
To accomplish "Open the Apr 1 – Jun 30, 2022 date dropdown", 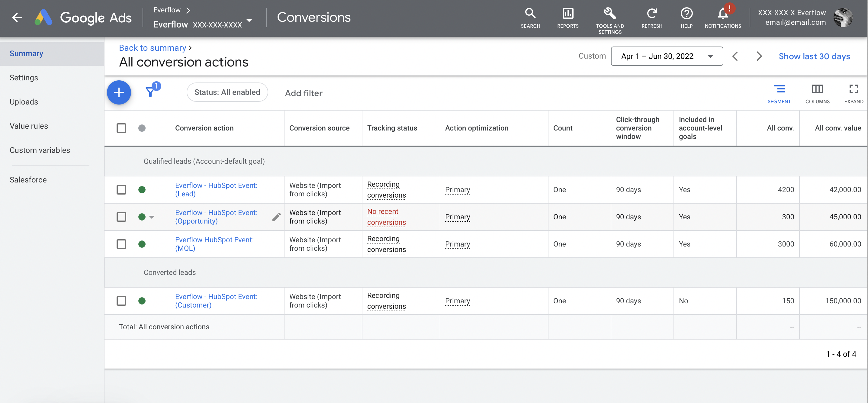I will pos(667,56).
